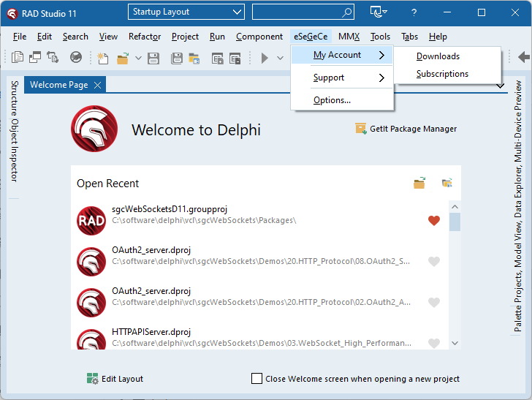Click the back arrow at toolbar right
The height and width of the screenshot is (400, 532).
pyautogui.click(x=524, y=57)
